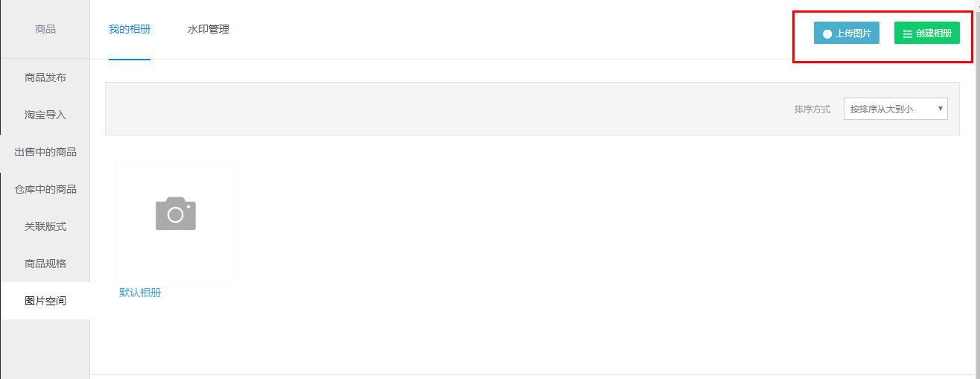Select 图片空间 in the sidebar
Viewport: 980px width, 379px height.
(x=45, y=301)
